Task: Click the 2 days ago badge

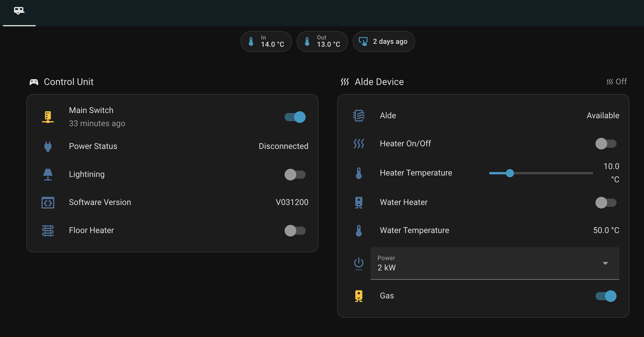Action: pos(384,41)
